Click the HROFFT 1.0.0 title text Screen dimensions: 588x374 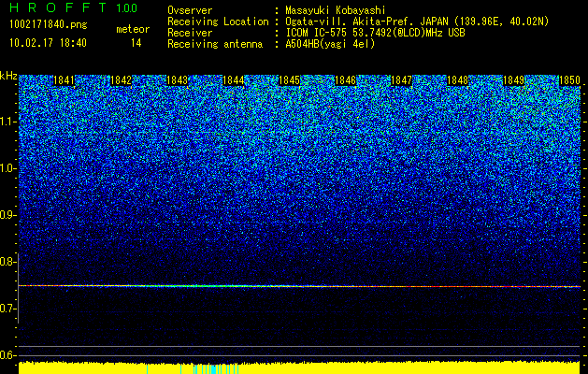click(74, 7)
